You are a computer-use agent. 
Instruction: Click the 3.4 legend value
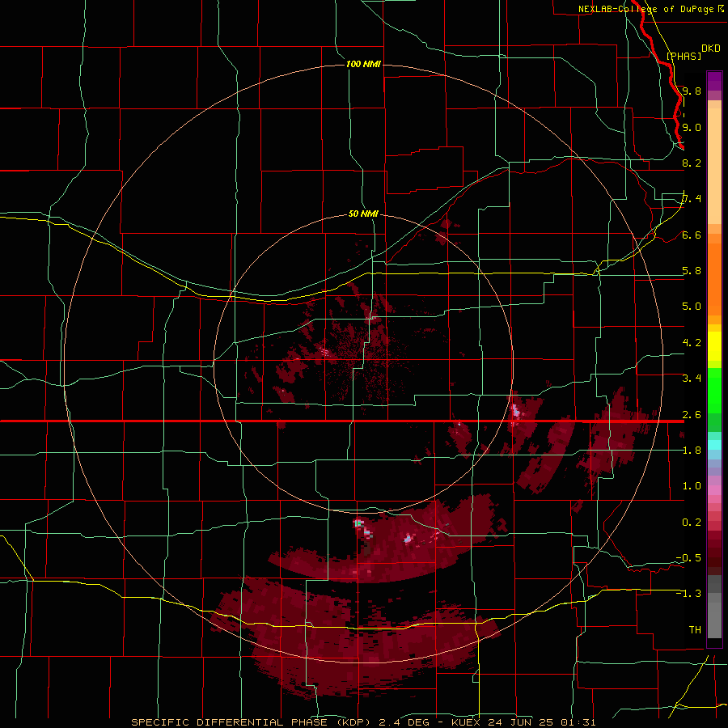click(x=692, y=379)
